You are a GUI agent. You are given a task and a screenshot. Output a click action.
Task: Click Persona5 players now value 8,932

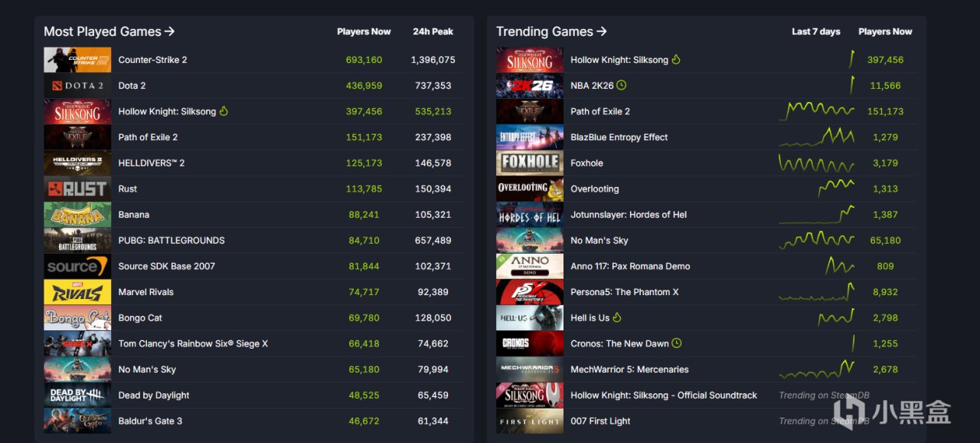click(885, 292)
